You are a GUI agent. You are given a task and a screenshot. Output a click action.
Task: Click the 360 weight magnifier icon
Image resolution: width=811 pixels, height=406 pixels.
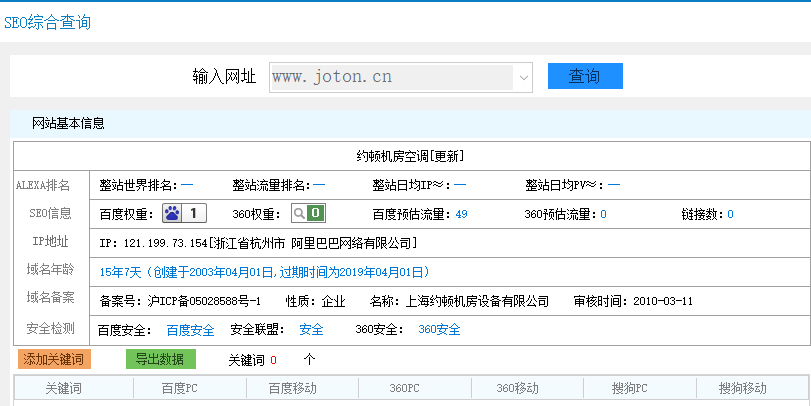[299, 213]
